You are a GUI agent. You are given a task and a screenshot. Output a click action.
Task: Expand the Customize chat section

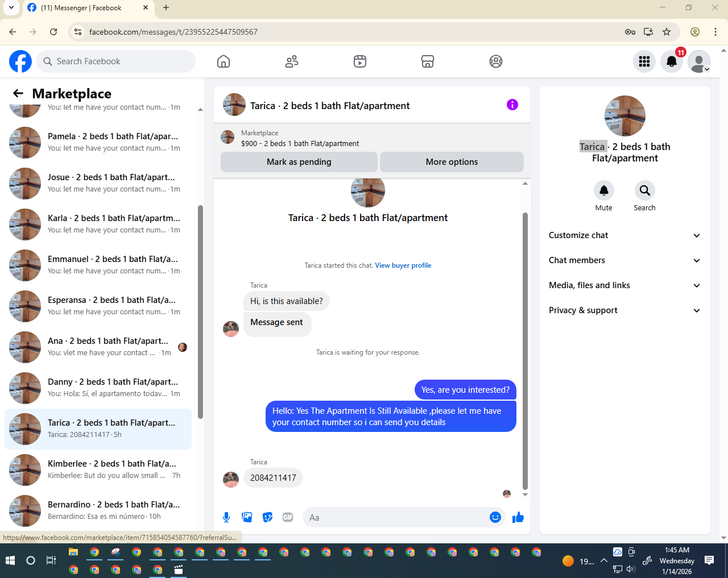point(624,235)
